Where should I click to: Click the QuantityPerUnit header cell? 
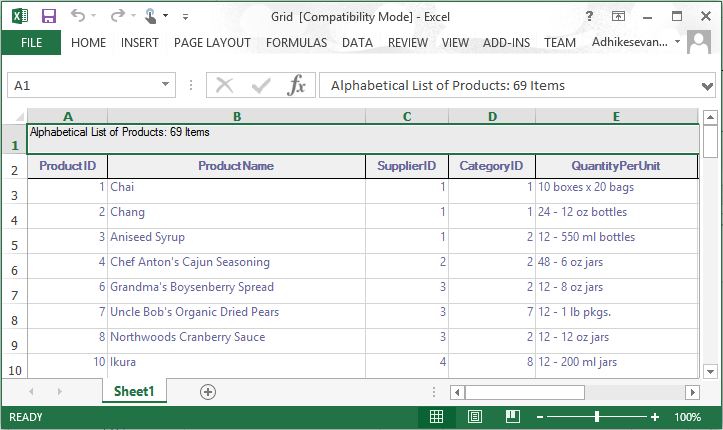(x=617, y=166)
